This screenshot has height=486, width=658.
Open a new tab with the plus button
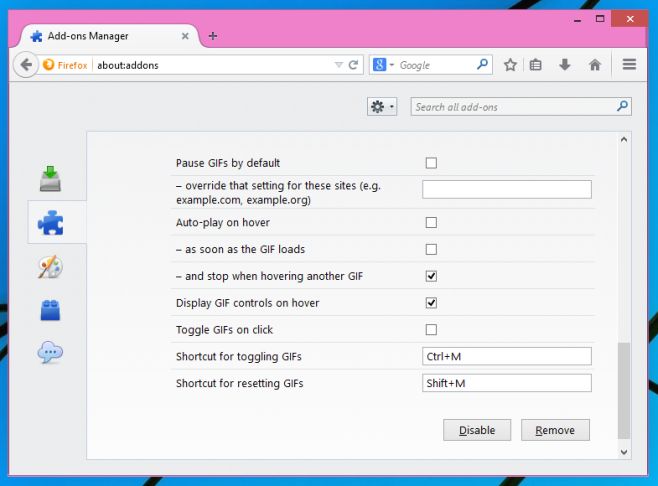[x=213, y=36]
